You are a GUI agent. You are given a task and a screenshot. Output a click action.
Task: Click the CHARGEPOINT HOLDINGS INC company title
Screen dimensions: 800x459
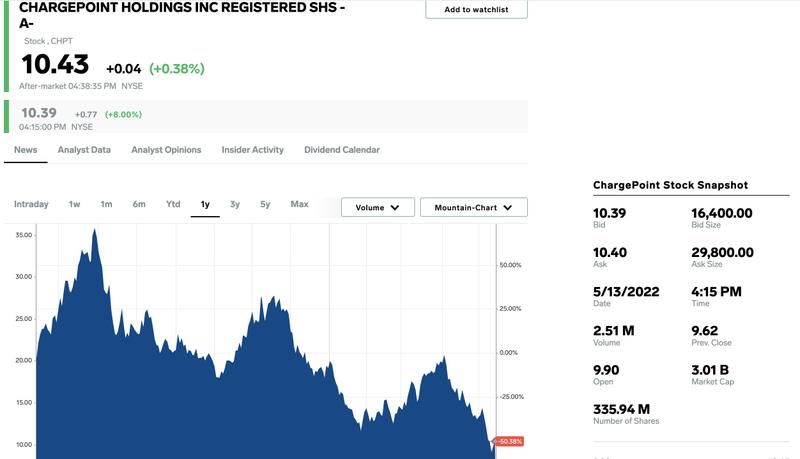[182, 15]
